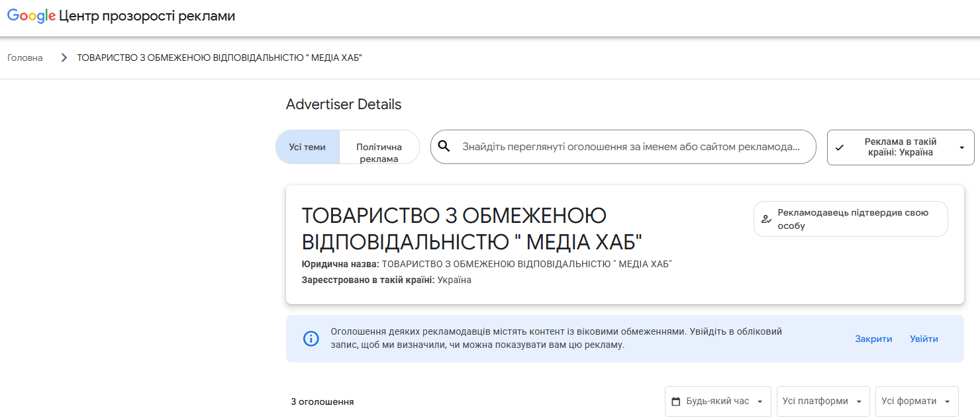Click the calendar icon in date filter
This screenshot has height=420, width=980.
(x=676, y=401)
